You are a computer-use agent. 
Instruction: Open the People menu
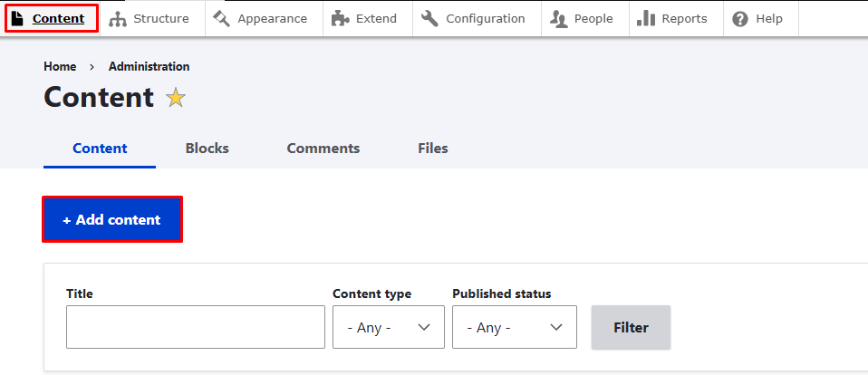point(585,19)
